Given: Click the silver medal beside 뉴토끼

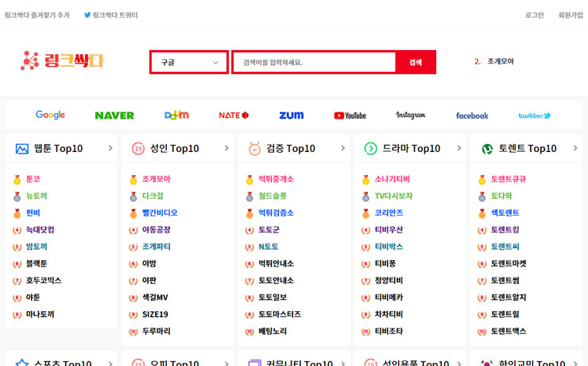Looking at the screenshot, I should tap(17, 197).
